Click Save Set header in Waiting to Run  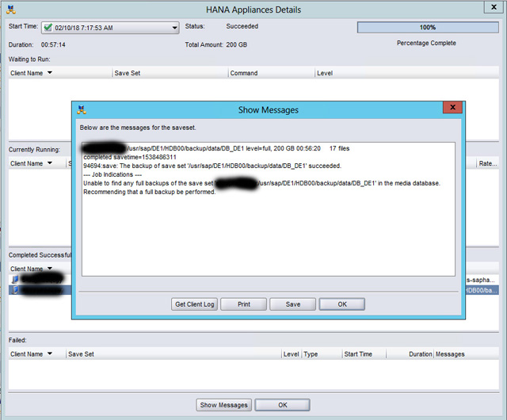(128, 73)
